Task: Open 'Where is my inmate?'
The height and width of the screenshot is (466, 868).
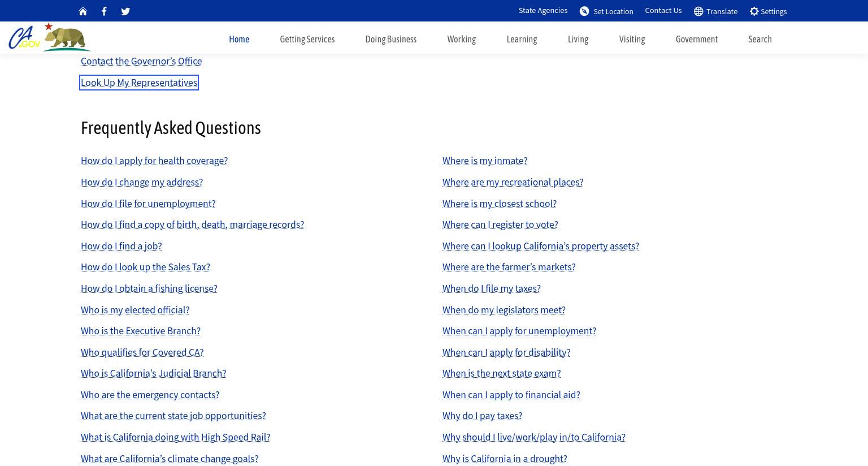Action: 485,161
